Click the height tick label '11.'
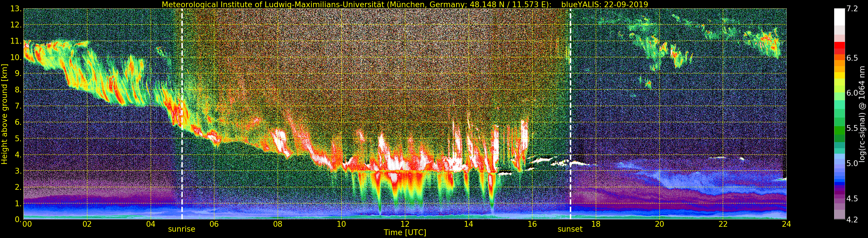 pos(16,41)
